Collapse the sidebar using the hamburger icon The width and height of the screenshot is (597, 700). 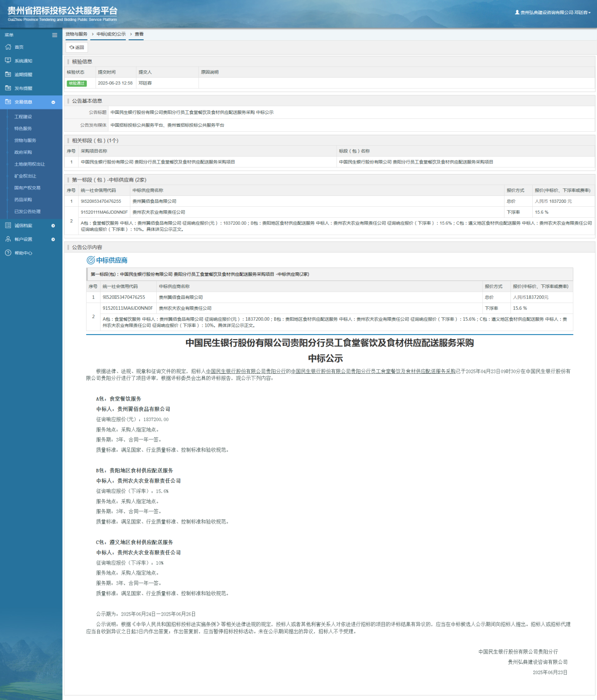click(x=55, y=35)
